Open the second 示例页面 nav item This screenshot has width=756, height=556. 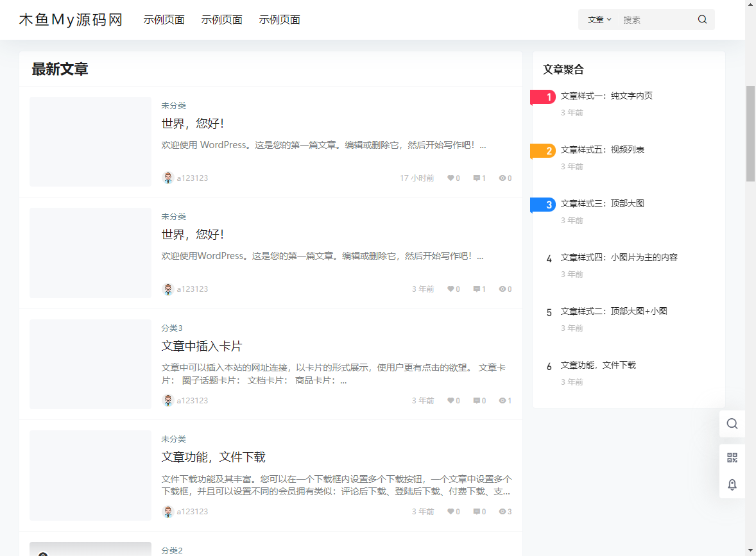click(x=222, y=20)
